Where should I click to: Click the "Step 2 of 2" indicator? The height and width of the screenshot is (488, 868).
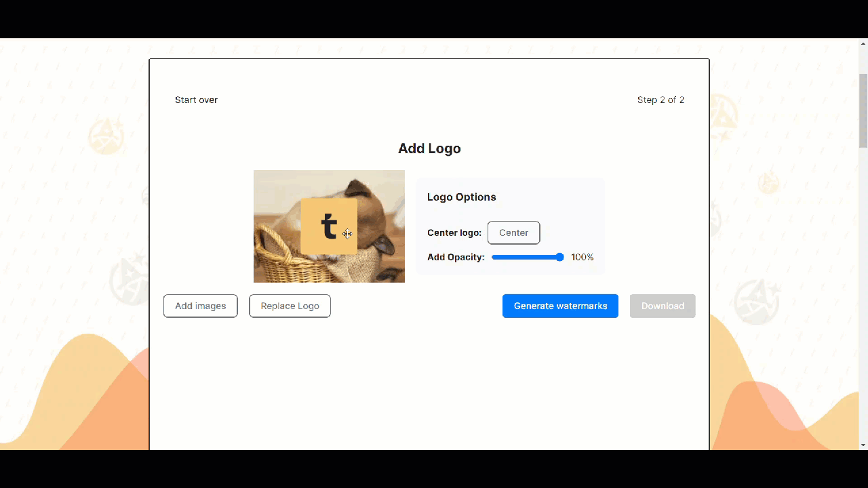[x=660, y=100]
